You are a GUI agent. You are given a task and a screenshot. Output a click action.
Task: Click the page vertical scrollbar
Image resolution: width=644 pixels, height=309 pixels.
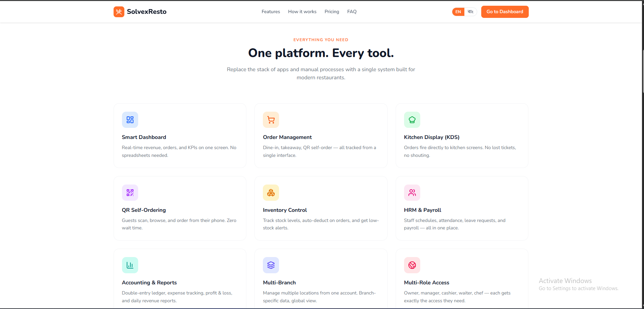pos(643,71)
